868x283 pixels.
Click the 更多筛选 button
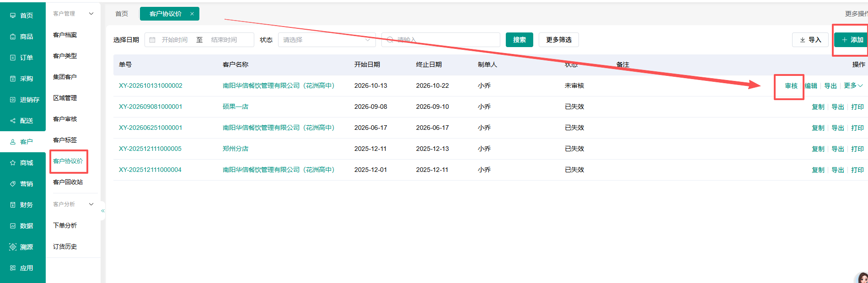559,40
